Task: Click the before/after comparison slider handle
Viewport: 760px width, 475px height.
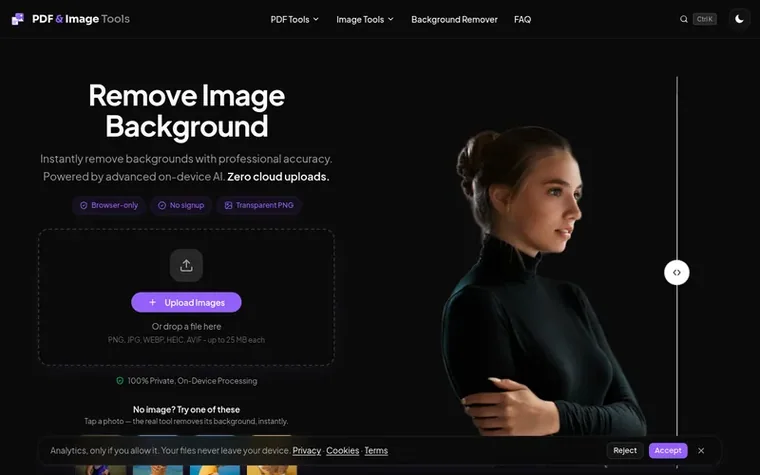Action: point(677,272)
